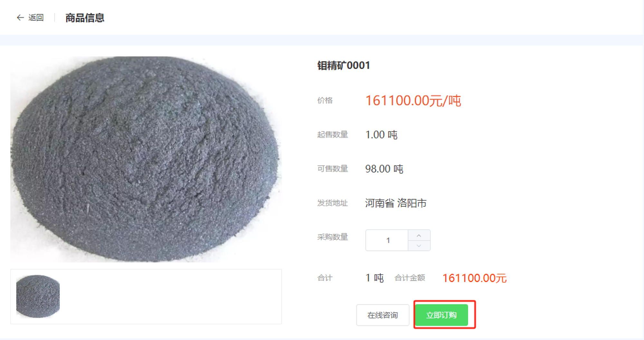Click the 合计 total tonnage value
Screen dimensions: 644x340
(x=374, y=278)
